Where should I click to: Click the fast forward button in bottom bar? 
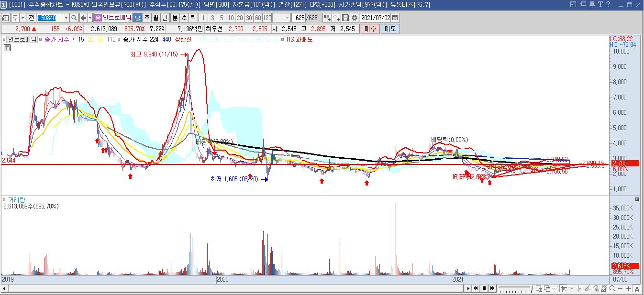(492, 288)
